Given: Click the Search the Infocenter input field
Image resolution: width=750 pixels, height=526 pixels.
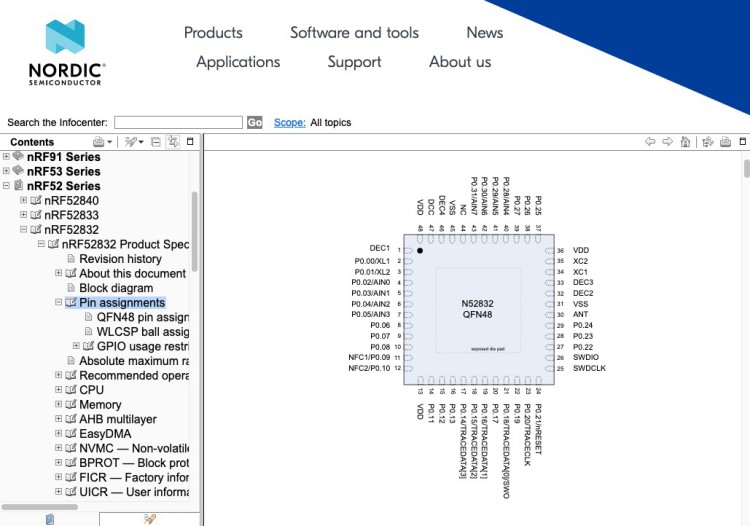Looking at the screenshot, I should tap(178, 122).
